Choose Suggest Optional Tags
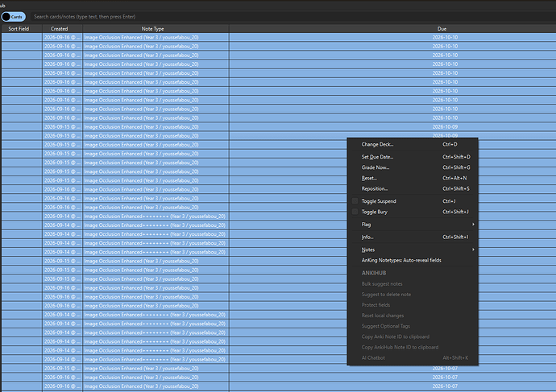556x392 pixels. point(413,326)
